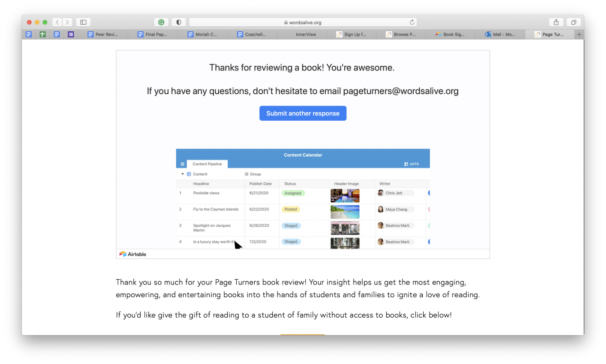Go back in Safari history
606x364 pixels.
tap(57, 22)
